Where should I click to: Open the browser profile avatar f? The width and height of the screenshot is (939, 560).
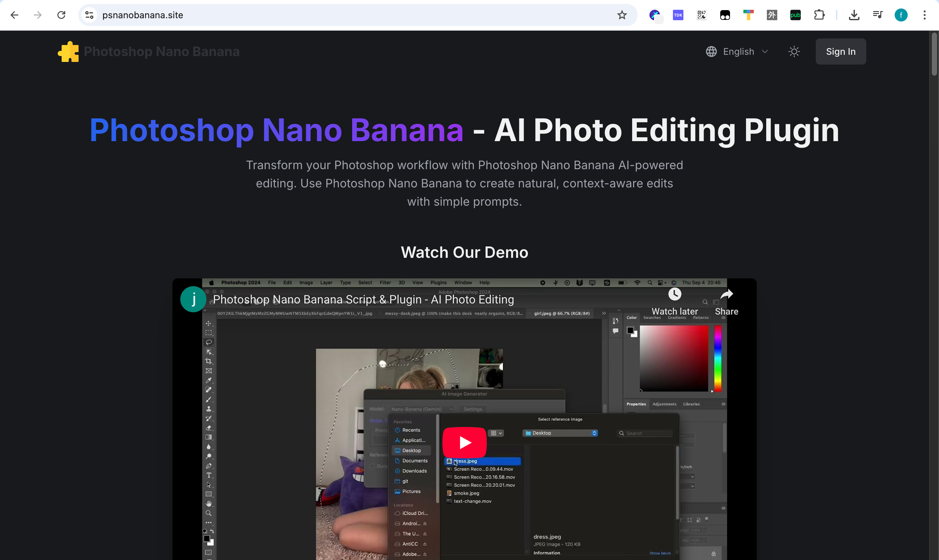point(901,15)
